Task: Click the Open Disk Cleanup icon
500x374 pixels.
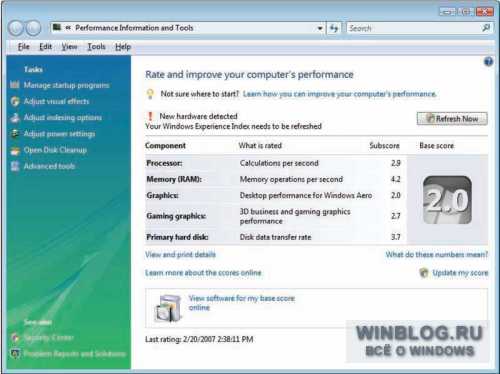Action: coord(15,150)
